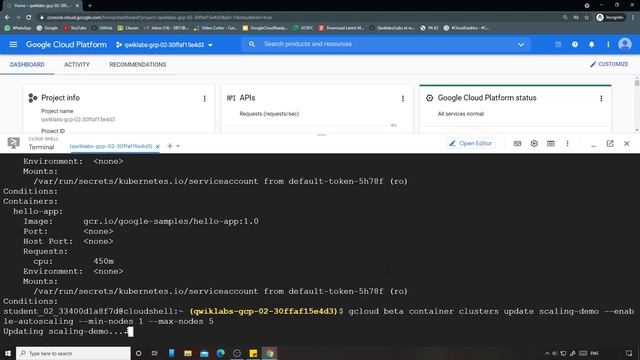Click the Cloud Shell logo icon

pyautogui.click(x=13, y=143)
